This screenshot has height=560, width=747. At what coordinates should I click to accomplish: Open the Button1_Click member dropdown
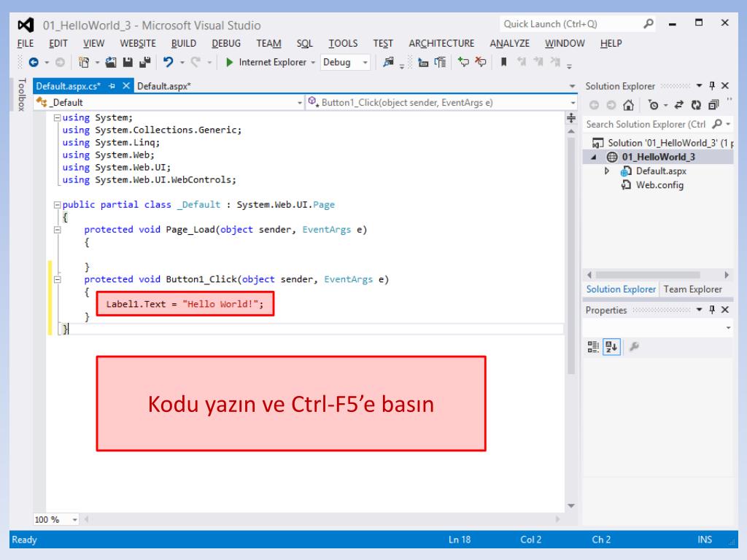[x=572, y=102]
